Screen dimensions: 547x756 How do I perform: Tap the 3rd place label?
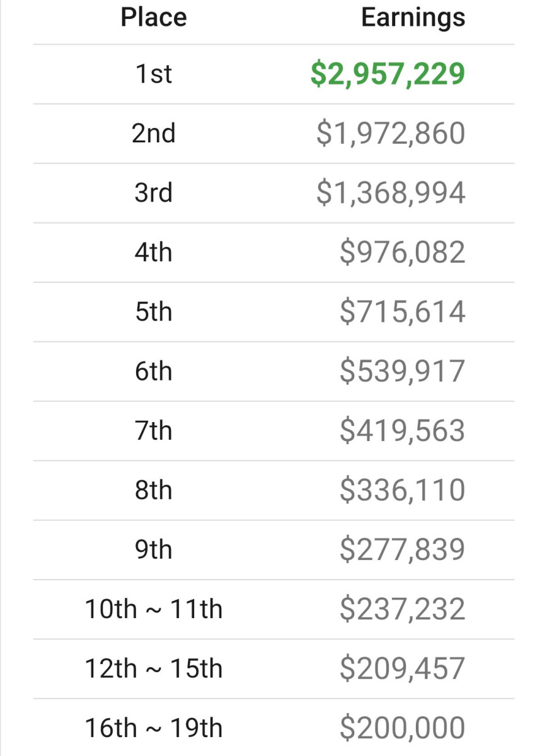154,193
